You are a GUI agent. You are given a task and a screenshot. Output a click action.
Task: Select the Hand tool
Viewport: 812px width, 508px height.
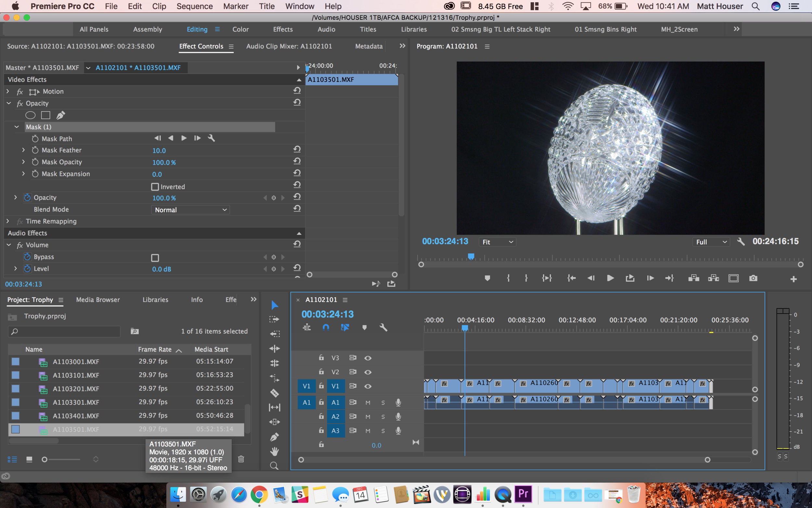[274, 451]
